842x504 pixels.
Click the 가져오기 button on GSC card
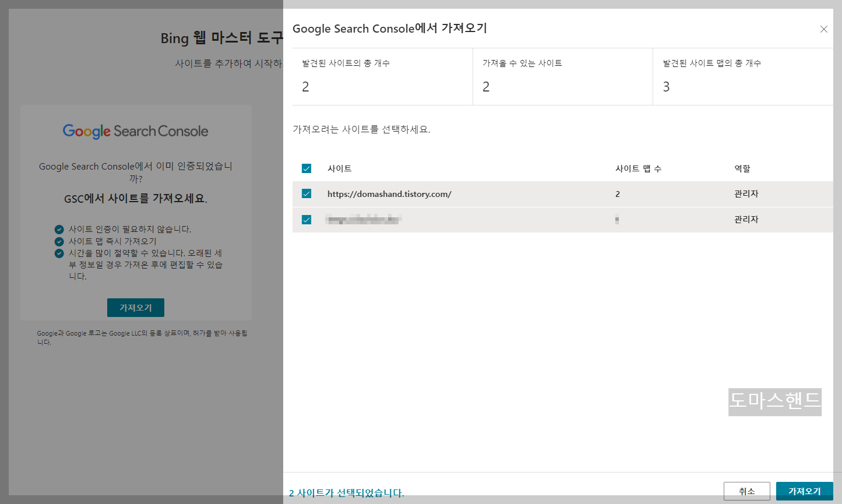click(136, 308)
